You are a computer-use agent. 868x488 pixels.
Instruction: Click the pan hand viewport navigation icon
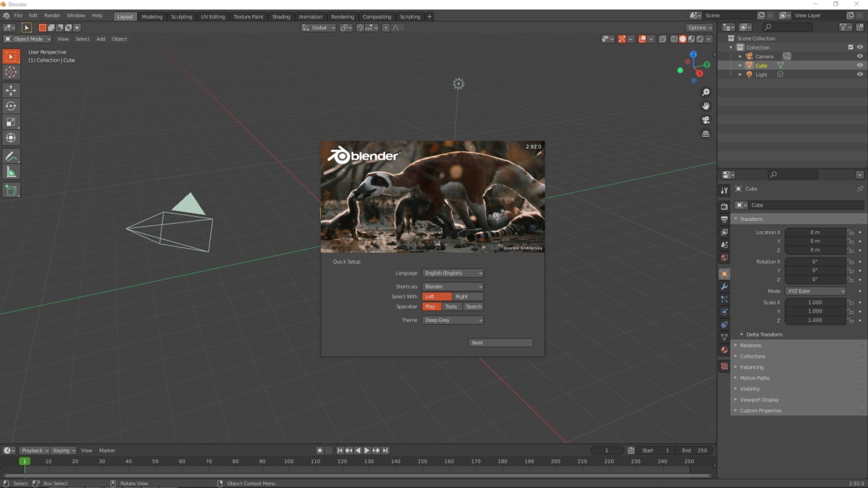(x=705, y=106)
